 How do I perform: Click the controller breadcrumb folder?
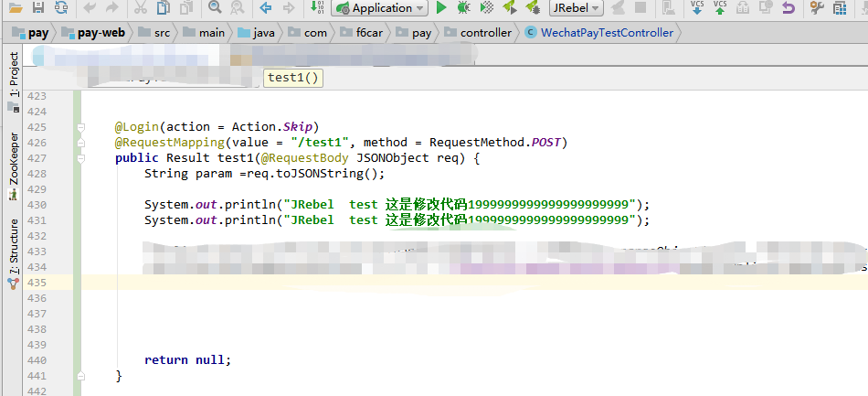(x=479, y=33)
